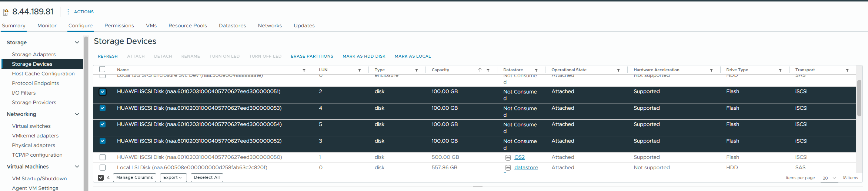This screenshot has height=191, width=868.
Task: Open Drive Type column filter icon
Action: pyautogui.click(x=780, y=70)
